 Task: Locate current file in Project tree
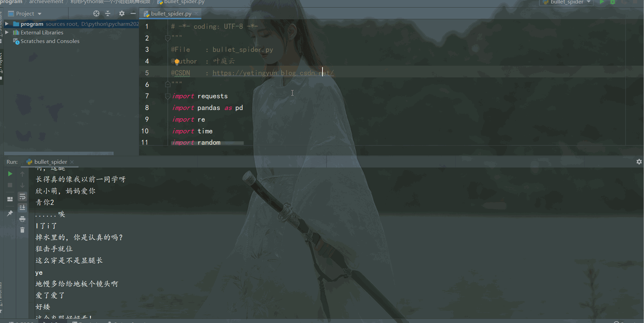pos(96,13)
